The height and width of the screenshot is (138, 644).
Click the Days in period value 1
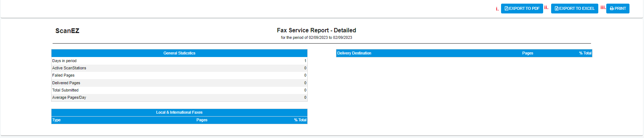click(x=305, y=61)
